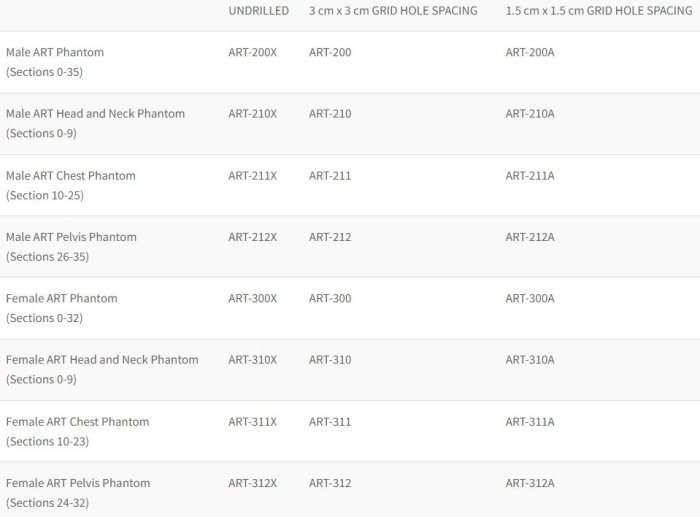Select the ART-312 cell
The width and height of the screenshot is (700, 517).
point(330,483)
